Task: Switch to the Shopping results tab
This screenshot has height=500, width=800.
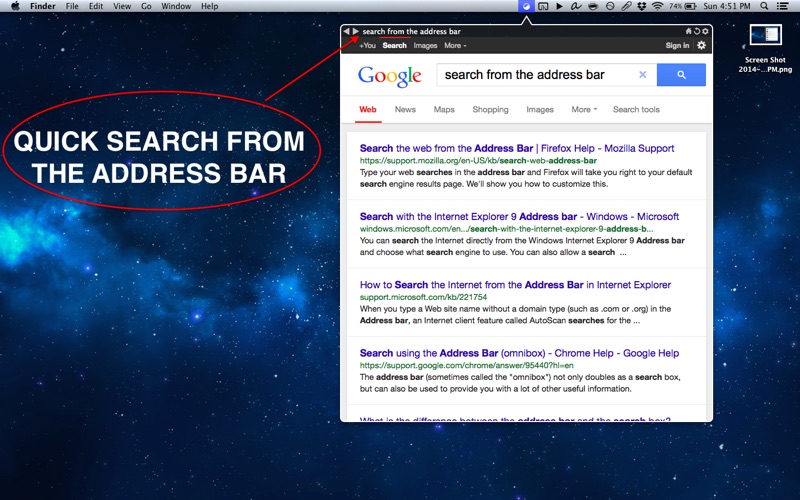Action: point(490,109)
